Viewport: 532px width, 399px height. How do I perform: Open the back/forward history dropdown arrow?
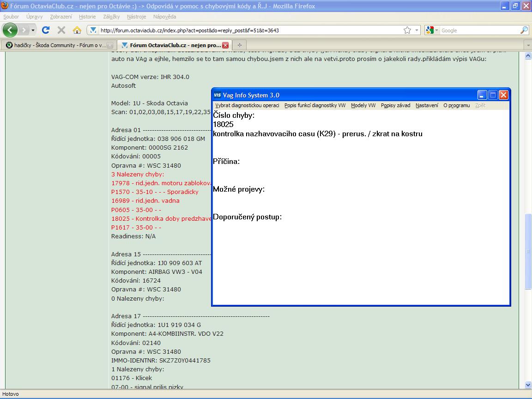(33, 30)
